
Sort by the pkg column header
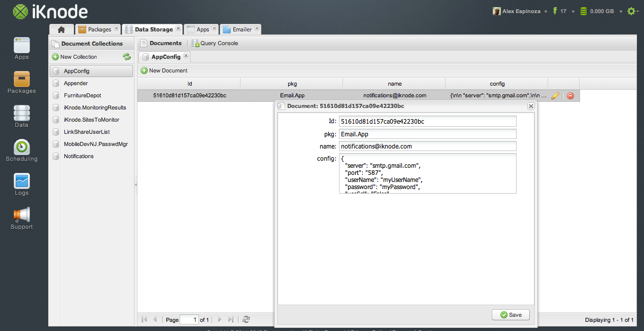292,84
